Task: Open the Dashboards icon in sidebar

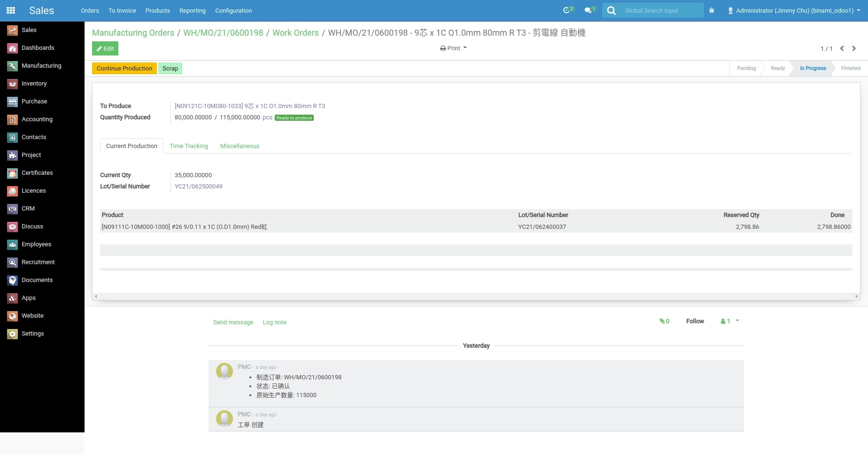Action: click(x=13, y=48)
